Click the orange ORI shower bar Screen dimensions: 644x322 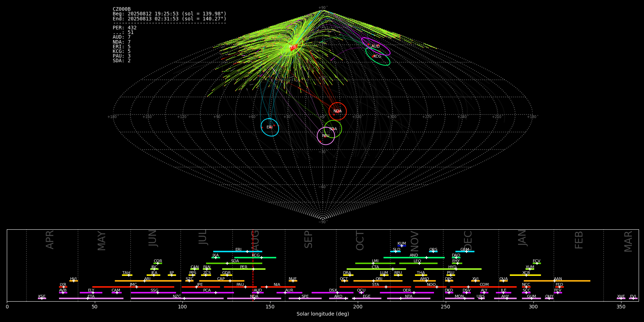pos(378,281)
